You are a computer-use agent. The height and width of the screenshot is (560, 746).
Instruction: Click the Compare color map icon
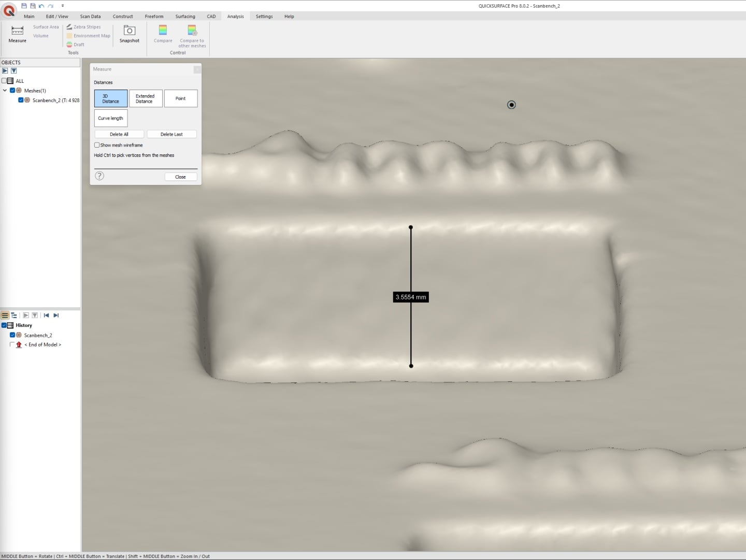pyautogui.click(x=163, y=30)
